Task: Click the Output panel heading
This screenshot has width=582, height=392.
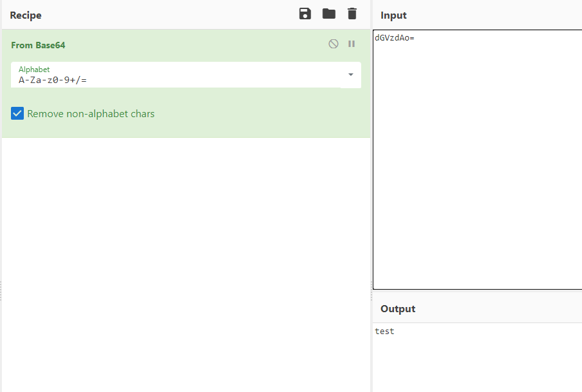Action: click(398, 309)
